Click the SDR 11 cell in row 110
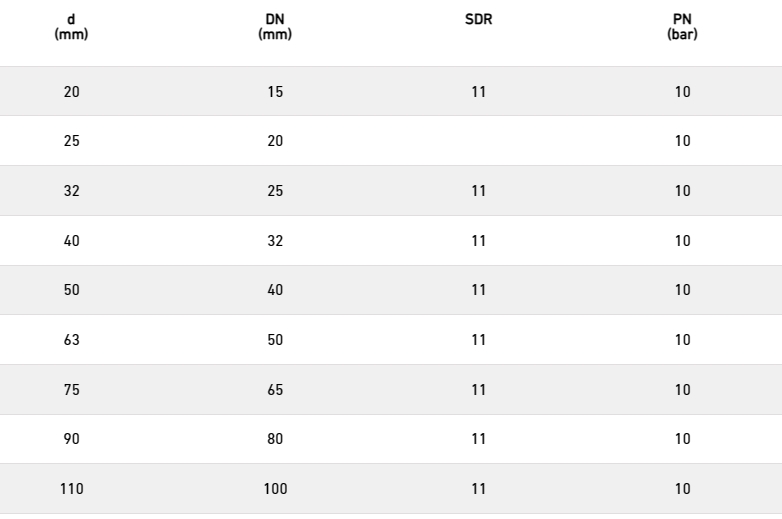Screen dimensions: 782x519 pyautogui.click(x=478, y=489)
